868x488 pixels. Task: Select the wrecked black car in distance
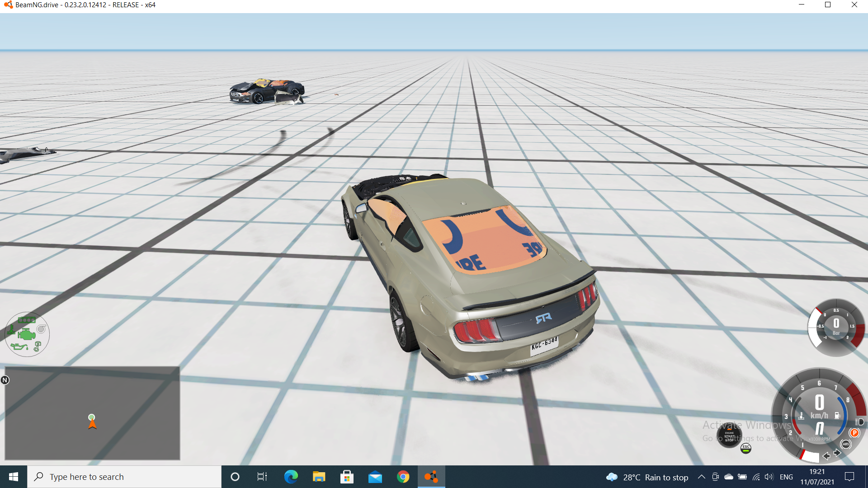267,92
